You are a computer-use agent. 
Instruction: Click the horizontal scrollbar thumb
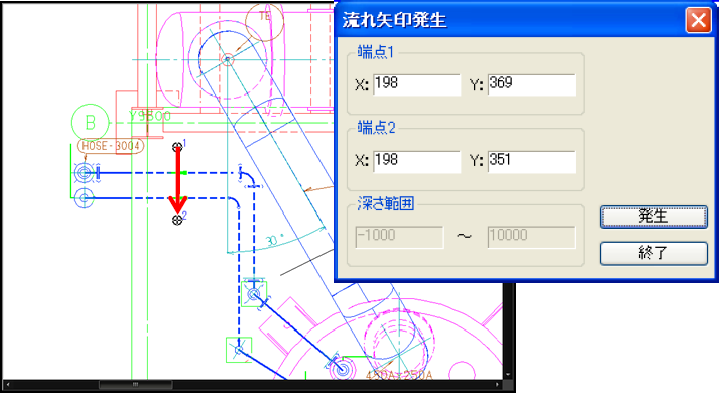(136, 384)
